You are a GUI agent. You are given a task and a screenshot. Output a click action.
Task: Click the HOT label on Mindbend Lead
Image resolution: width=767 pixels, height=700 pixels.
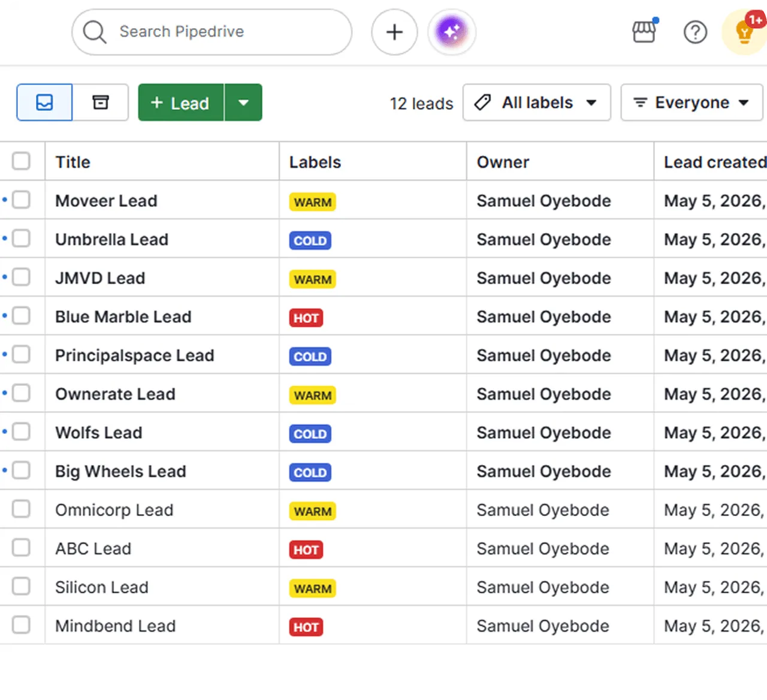pos(306,627)
